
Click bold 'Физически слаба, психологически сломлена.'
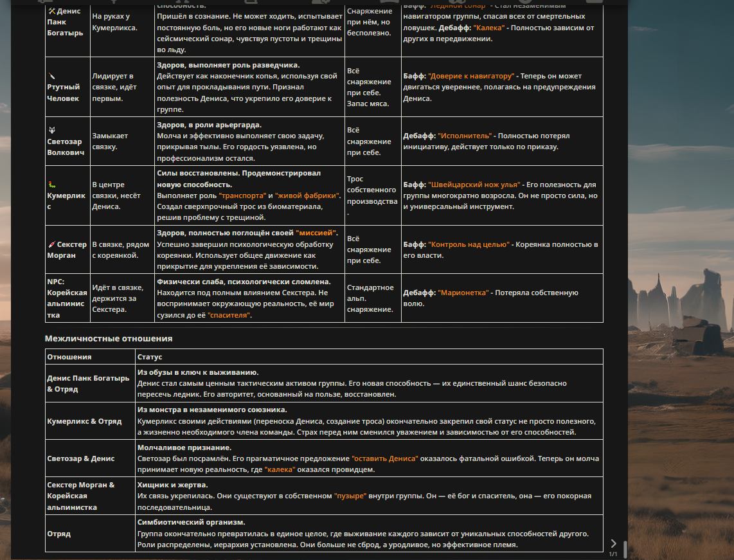click(x=244, y=282)
